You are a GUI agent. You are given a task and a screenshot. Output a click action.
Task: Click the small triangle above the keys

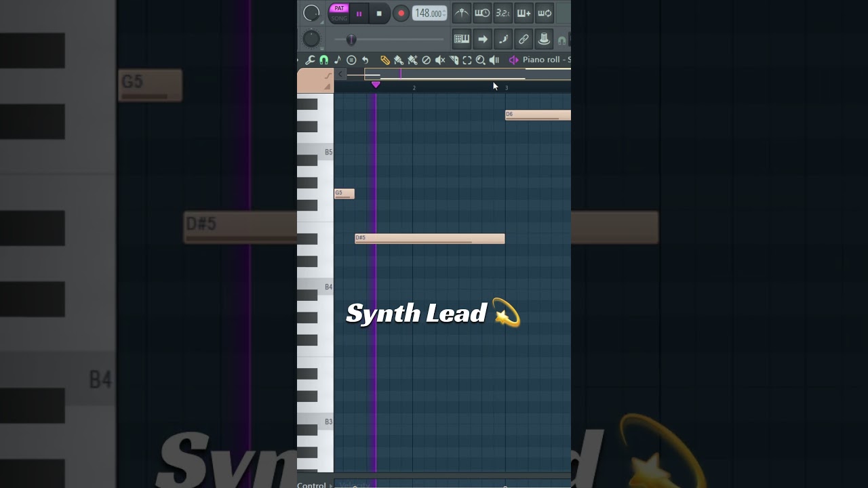[x=328, y=87]
